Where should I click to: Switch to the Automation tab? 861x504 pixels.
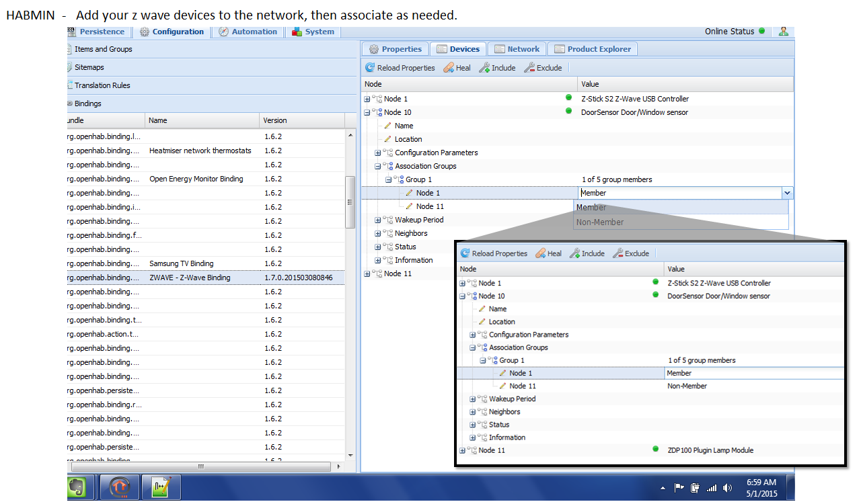click(x=248, y=32)
